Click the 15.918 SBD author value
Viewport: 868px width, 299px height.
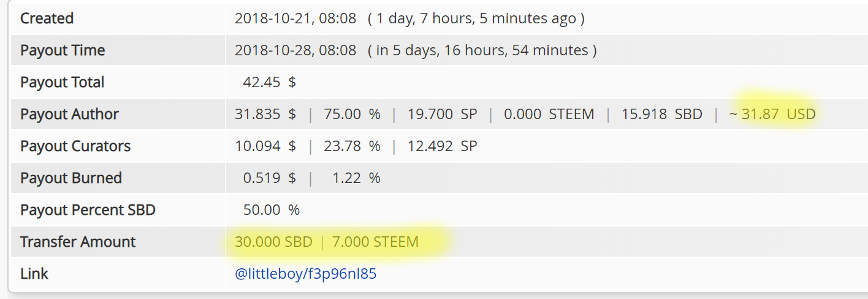(662, 114)
